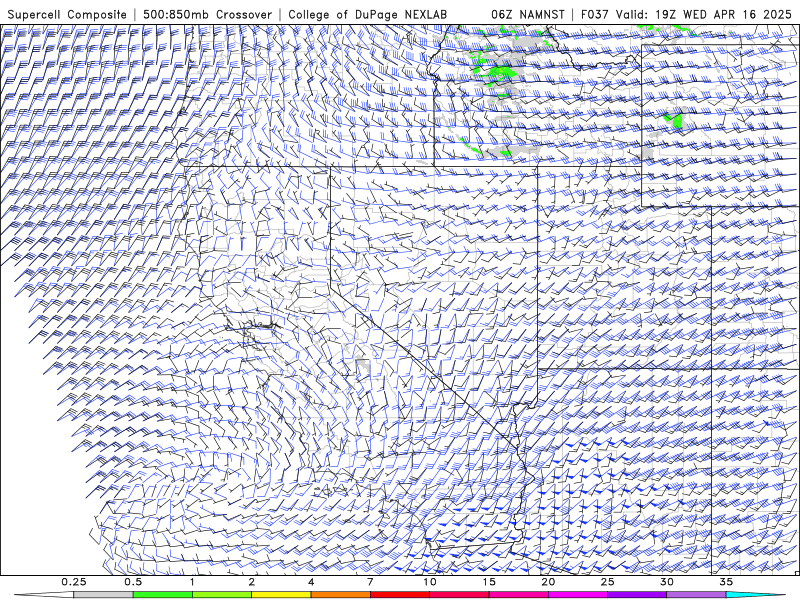This screenshot has width=800, height=600.
Task: Click the violet 25–30 color bar segment
Action: click(x=637, y=595)
